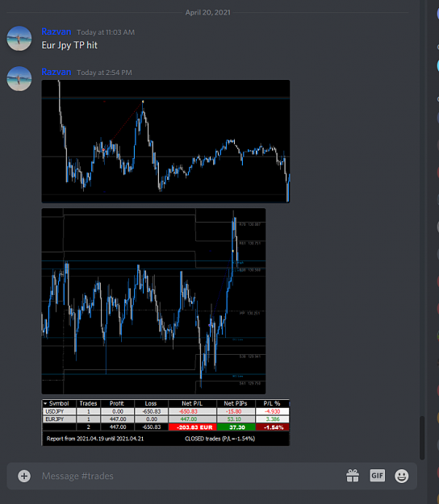Click the 'Eur Jpy TP hit' message text
439x504 pixels.
click(x=69, y=45)
